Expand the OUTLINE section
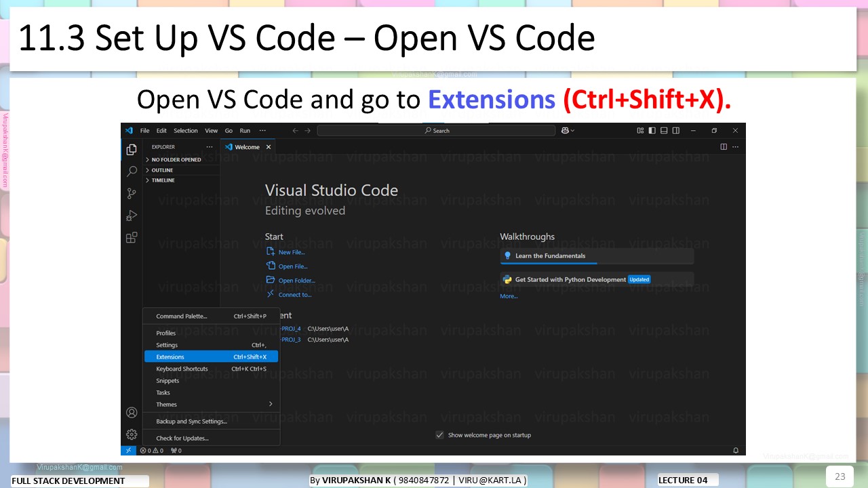This screenshot has height=488, width=868. (x=182, y=170)
